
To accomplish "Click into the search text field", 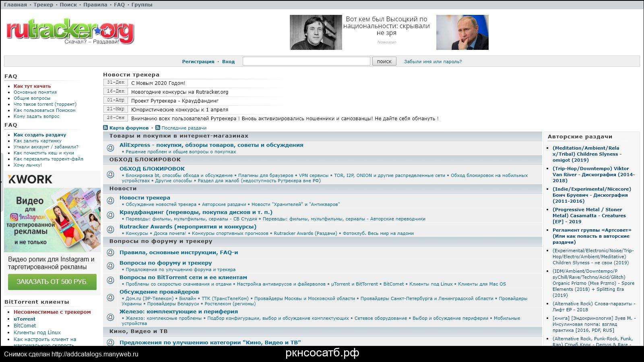I will [306, 61].
